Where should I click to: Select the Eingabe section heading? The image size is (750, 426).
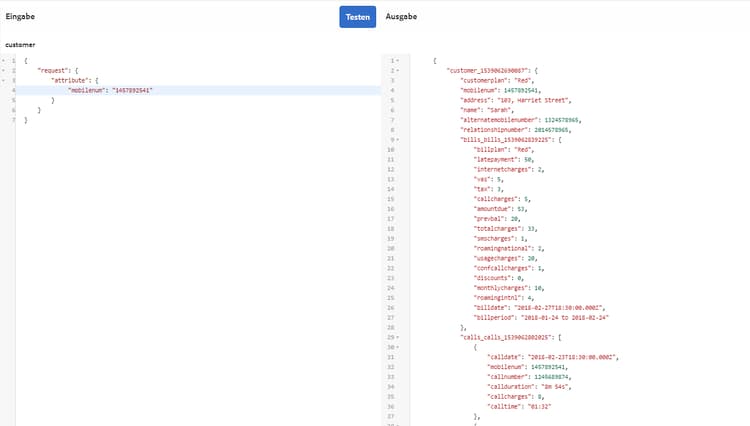20,17
